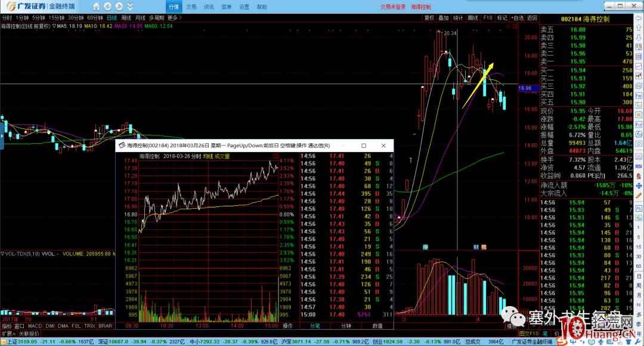Click the 交易未登录 login link
The image size is (644, 346).
(393, 7)
